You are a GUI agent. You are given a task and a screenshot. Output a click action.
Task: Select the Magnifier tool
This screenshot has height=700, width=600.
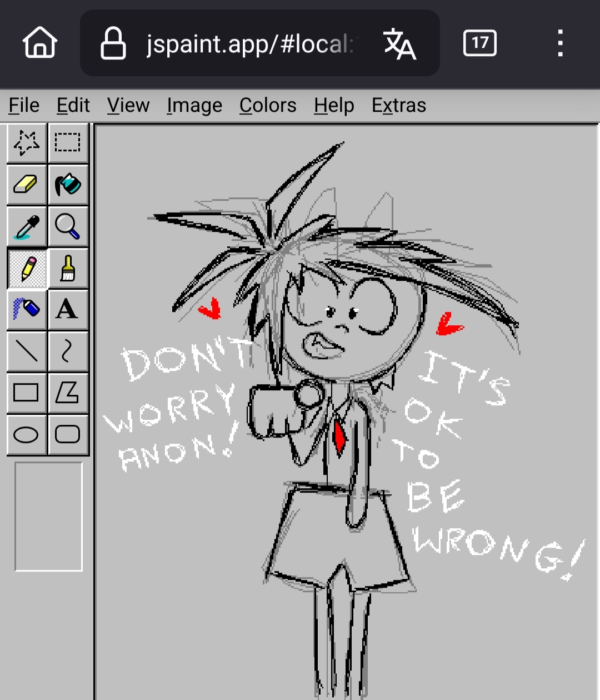pyautogui.click(x=68, y=226)
